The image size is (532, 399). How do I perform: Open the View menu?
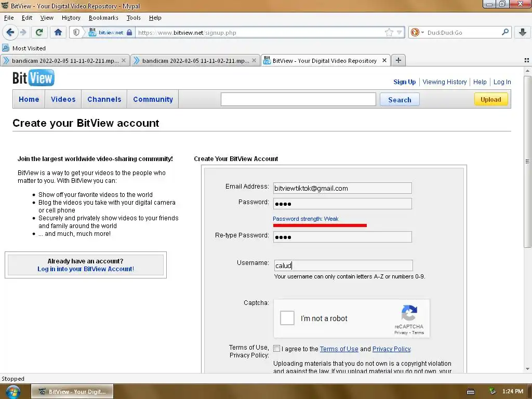pyautogui.click(x=46, y=18)
